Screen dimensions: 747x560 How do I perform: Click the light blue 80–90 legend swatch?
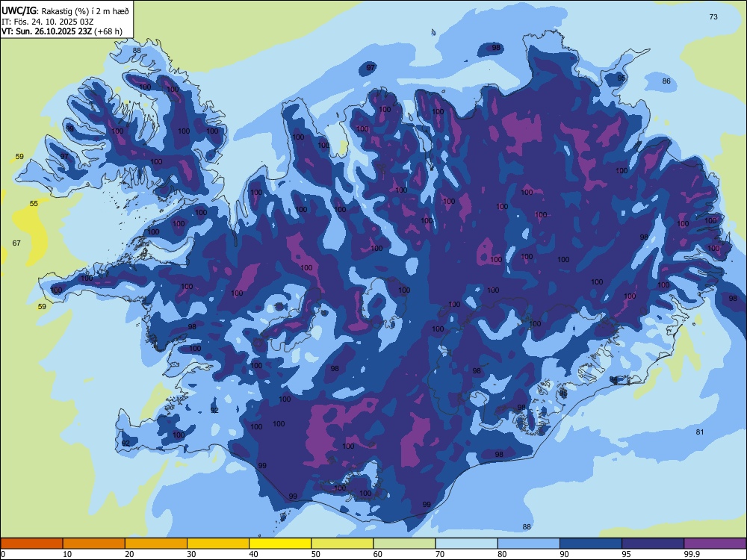529,544
